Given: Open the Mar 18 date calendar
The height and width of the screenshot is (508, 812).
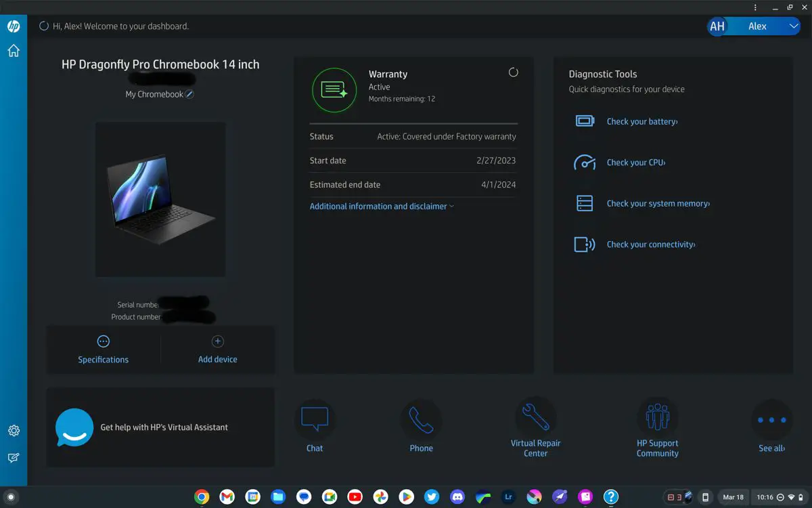Looking at the screenshot, I should tap(733, 497).
